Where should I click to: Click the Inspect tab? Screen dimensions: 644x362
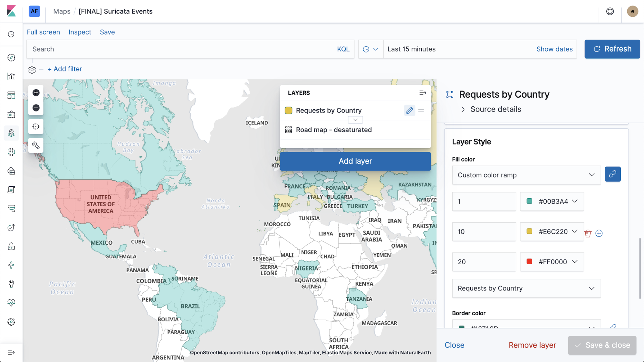[x=80, y=32]
